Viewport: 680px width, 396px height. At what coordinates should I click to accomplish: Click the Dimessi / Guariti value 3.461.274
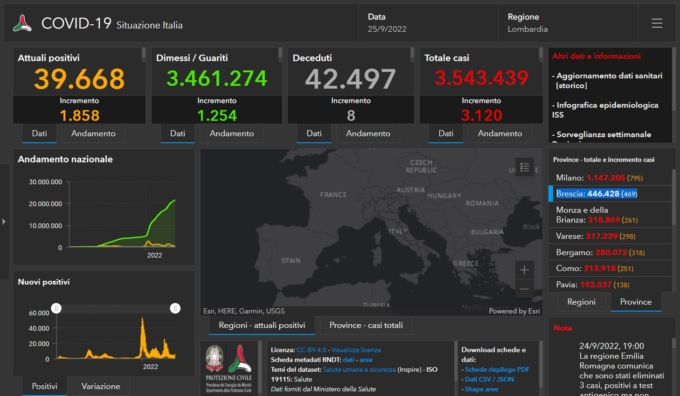(216, 78)
